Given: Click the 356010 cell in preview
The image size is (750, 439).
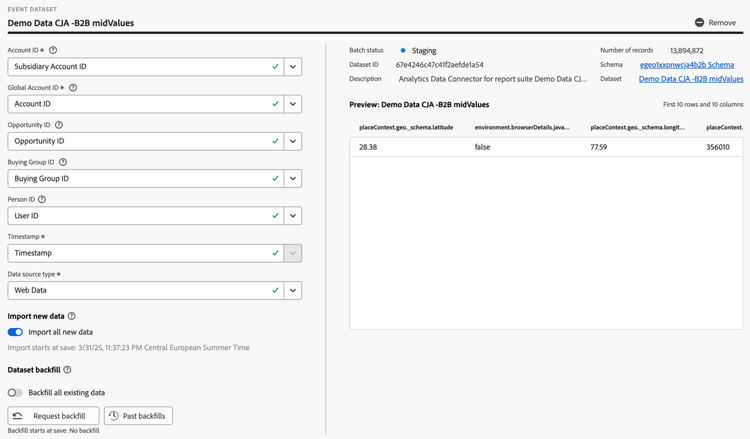Looking at the screenshot, I should tap(718, 147).
